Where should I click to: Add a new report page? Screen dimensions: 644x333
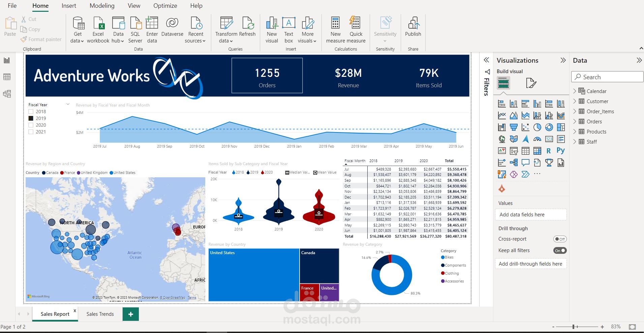point(131,314)
